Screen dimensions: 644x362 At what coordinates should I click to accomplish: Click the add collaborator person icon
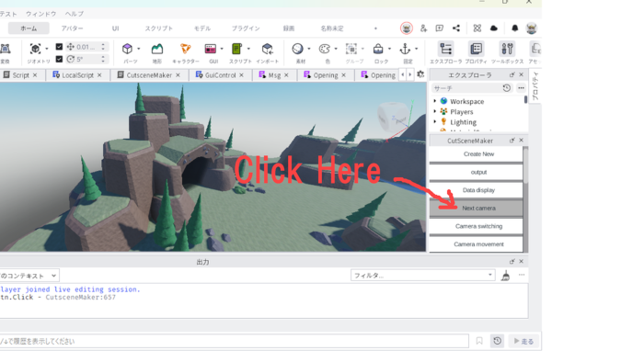point(423,28)
